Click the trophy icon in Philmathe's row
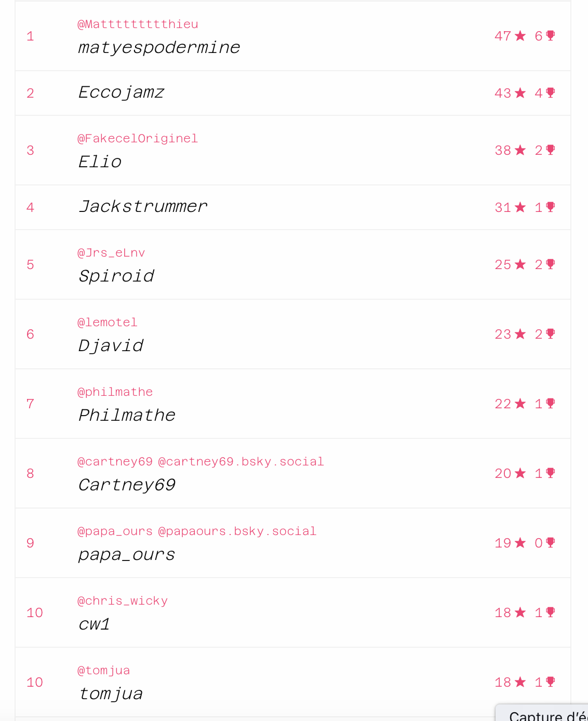Image resolution: width=588 pixels, height=721 pixels. (551, 403)
